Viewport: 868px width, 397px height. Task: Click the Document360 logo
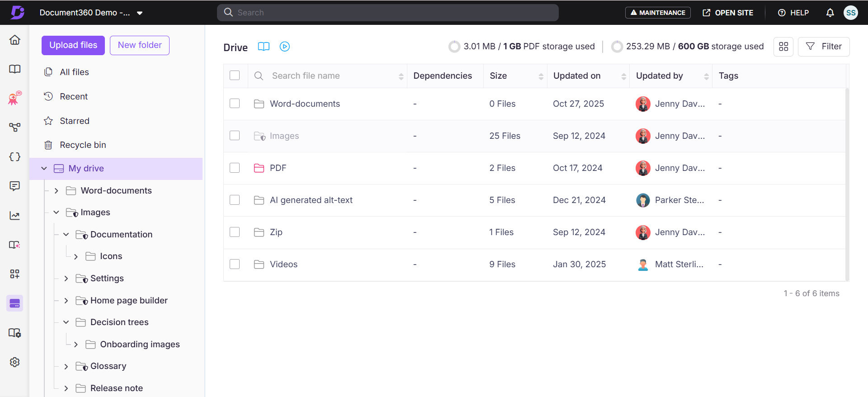pyautogui.click(x=17, y=13)
